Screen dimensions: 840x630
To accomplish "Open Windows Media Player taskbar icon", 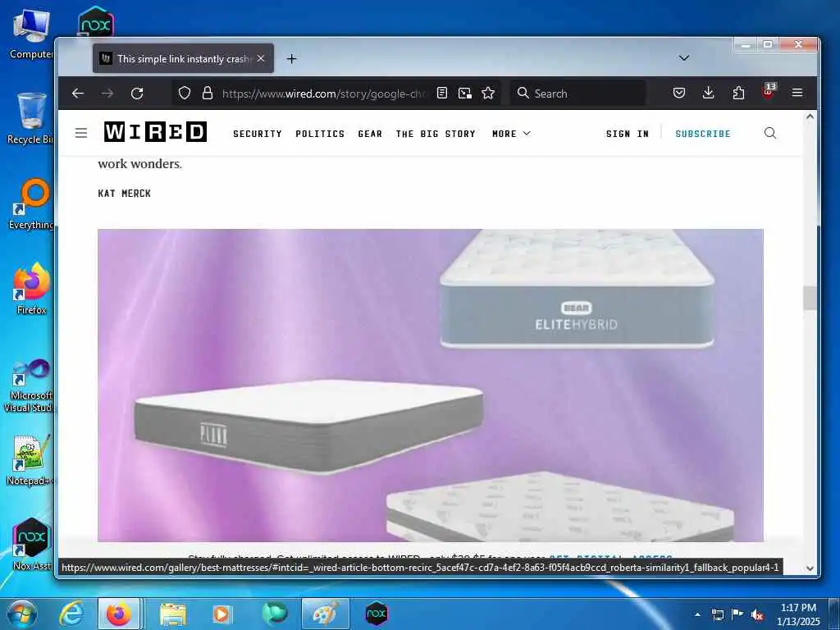I will (x=221, y=614).
